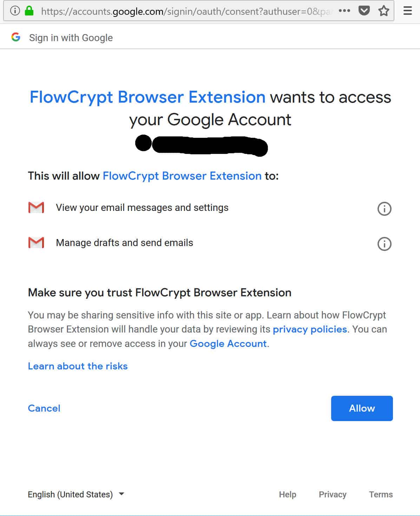Screen dimensions: 420x516
Task: Click the site information icon in address bar
Action: tap(15, 11)
